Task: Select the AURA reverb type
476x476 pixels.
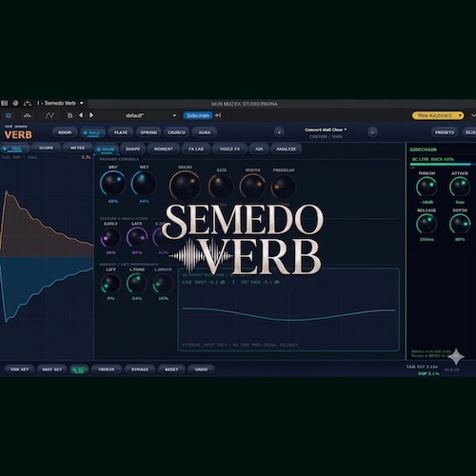Action: click(205, 132)
